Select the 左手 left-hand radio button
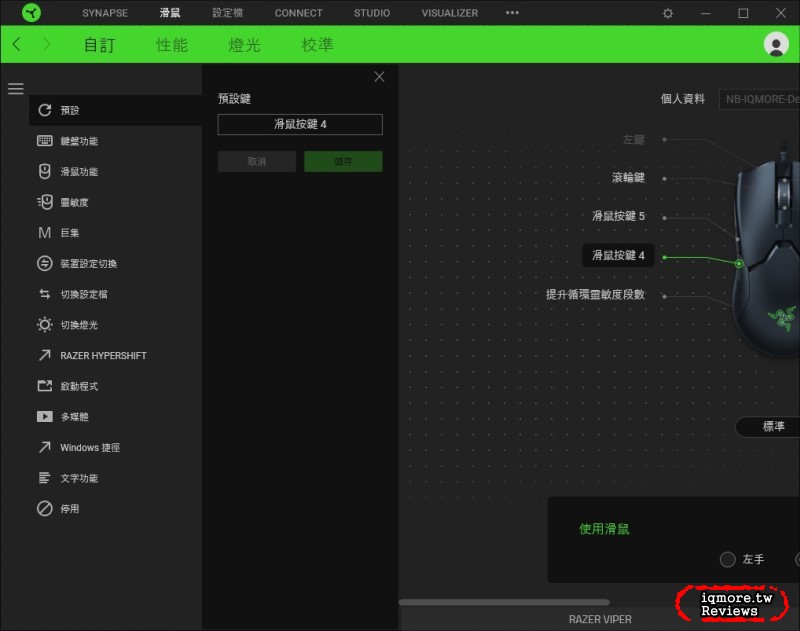800x631 pixels. 727,559
